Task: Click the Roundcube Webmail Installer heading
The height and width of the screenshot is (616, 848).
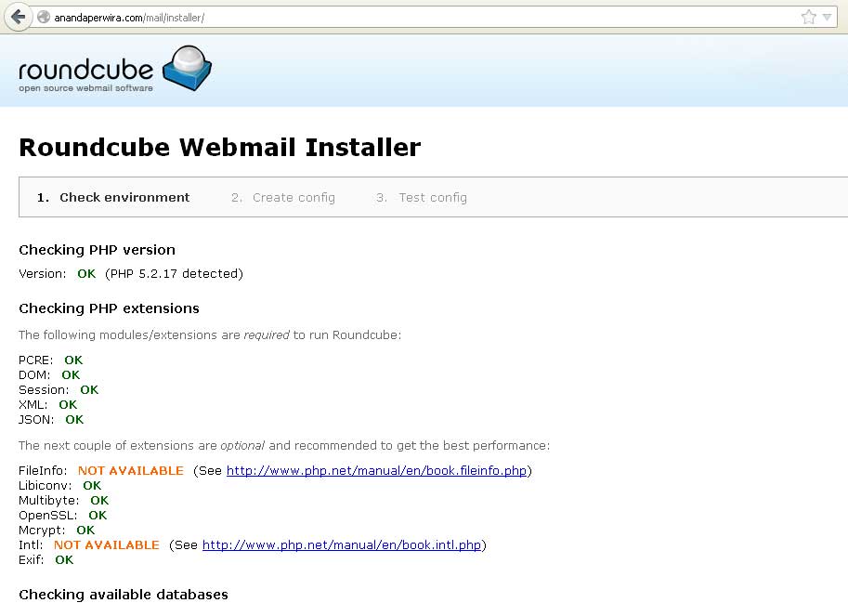Action: [x=219, y=147]
